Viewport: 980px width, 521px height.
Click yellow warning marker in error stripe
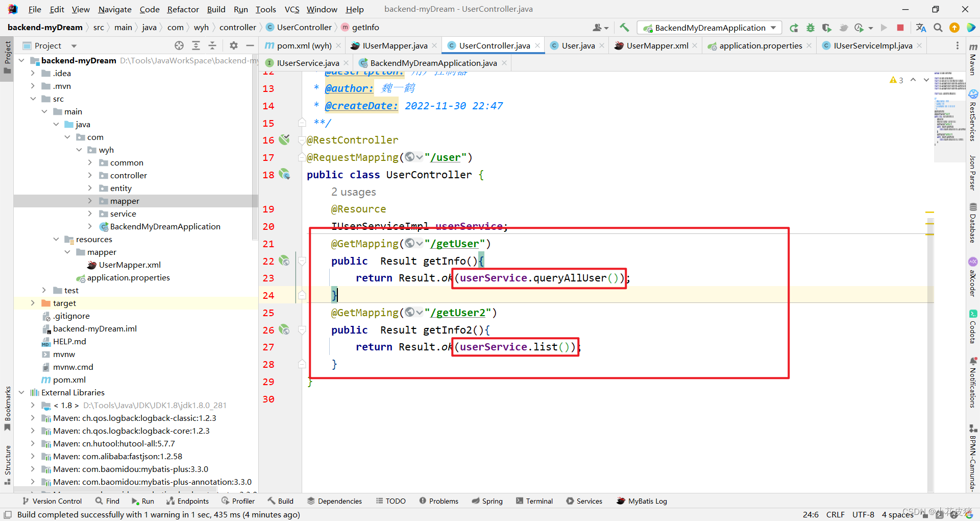pyautogui.click(x=930, y=212)
